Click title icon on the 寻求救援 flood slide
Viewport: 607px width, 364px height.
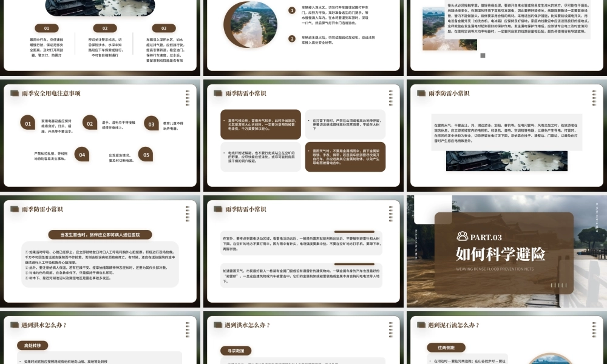tap(218, 325)
